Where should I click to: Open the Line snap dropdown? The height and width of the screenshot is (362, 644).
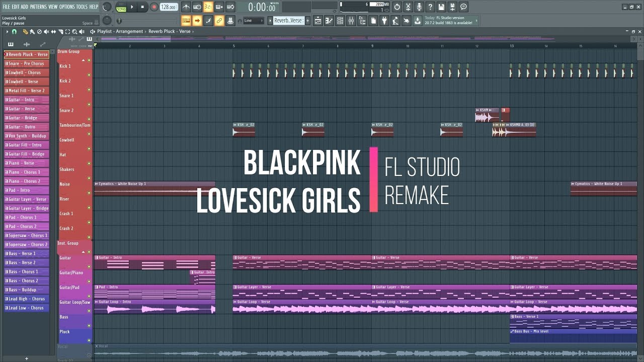[254, 21]
